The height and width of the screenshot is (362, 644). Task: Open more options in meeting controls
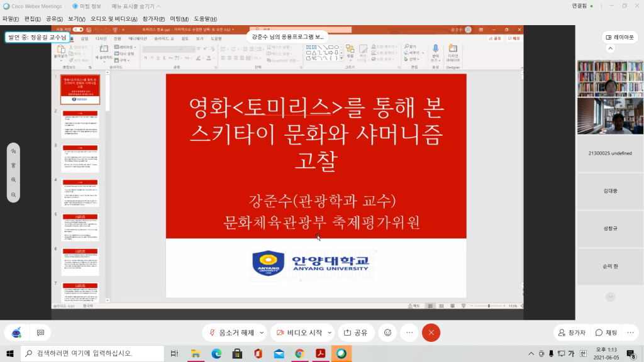coord(409,332)
